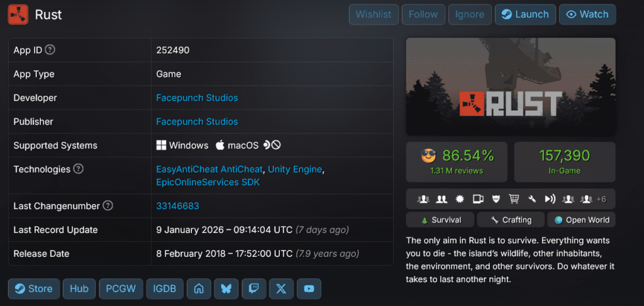Click the tree icon in the Survival tag
The width and height of the screenshot is (644, 306).
425,220
